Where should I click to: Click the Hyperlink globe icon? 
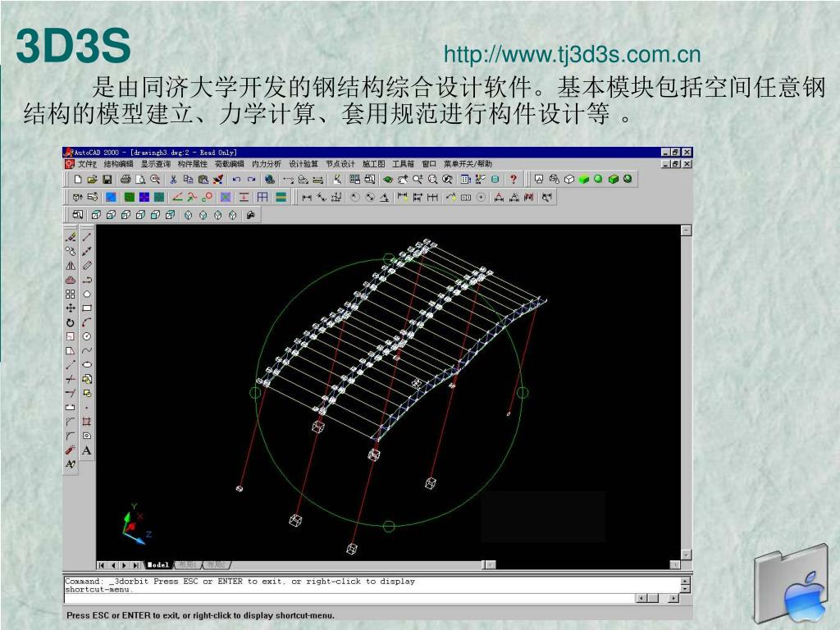pyautogui.click(x=269, y=180)
